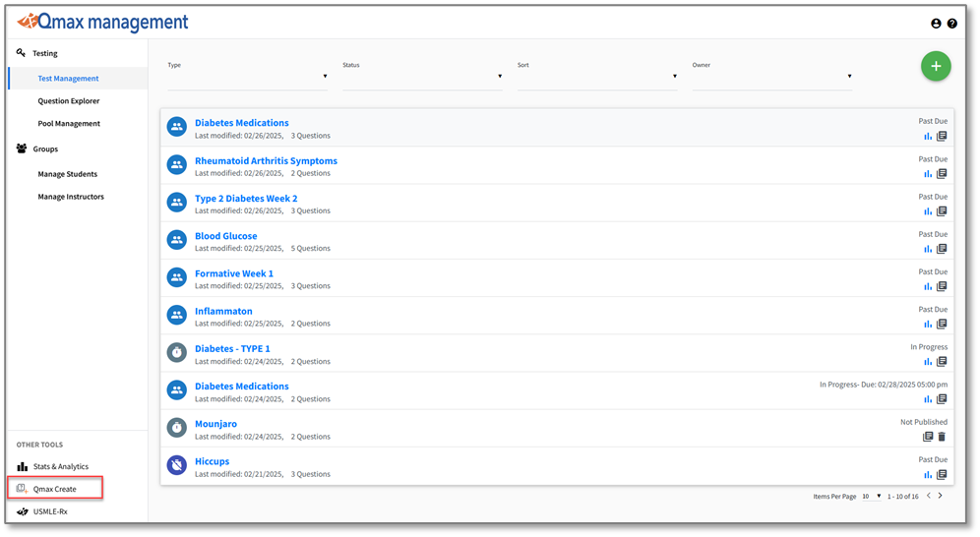Viewport: 980px width, 537px height.
Task: Open the Rheumatoid Arthritis Symptoms test
Action: point(266,160)
